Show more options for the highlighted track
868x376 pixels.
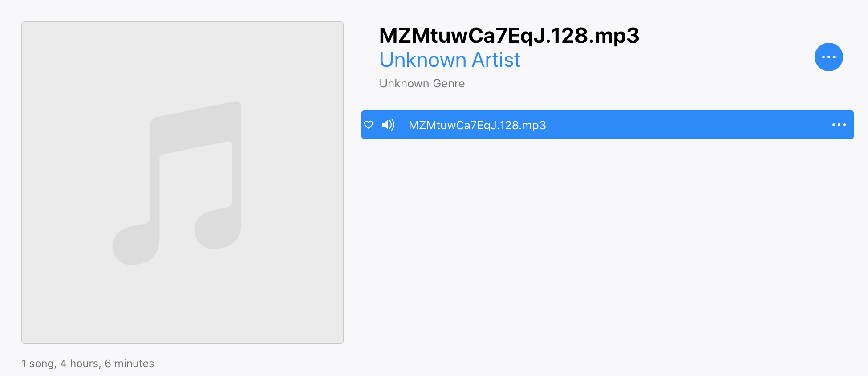click(x=839, y=125)
